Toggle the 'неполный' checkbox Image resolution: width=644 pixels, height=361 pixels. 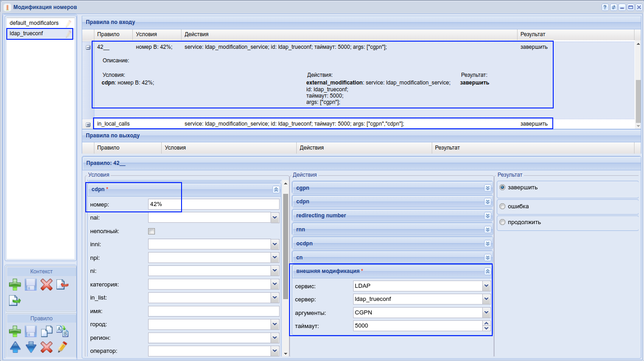[x=152, y=231]
